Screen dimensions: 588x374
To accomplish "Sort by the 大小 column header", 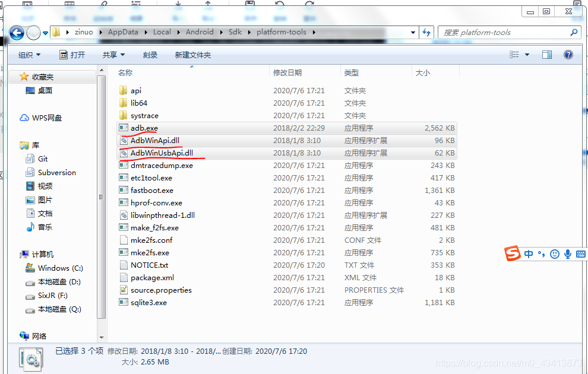I will (423, 72).
